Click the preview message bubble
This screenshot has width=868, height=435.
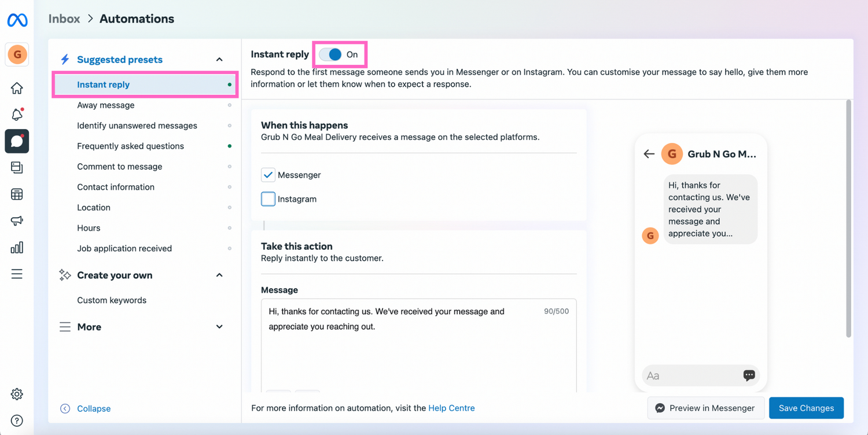pos(710,209)
